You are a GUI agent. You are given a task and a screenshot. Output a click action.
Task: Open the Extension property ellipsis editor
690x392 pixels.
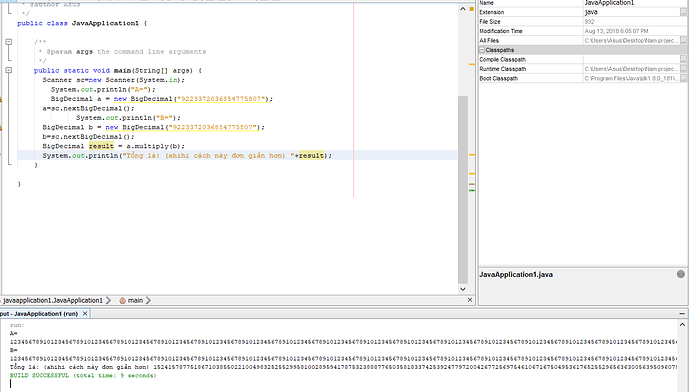coord(683,12)
